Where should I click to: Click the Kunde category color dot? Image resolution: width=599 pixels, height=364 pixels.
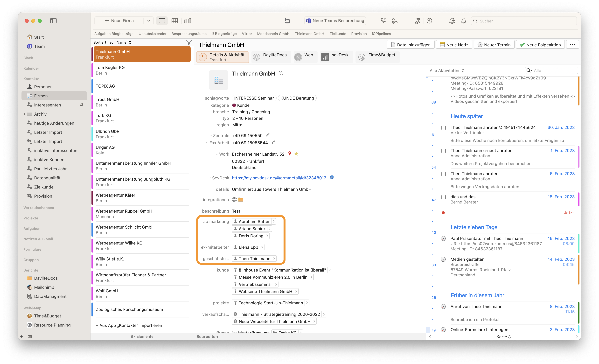click(x=234, y=105)
